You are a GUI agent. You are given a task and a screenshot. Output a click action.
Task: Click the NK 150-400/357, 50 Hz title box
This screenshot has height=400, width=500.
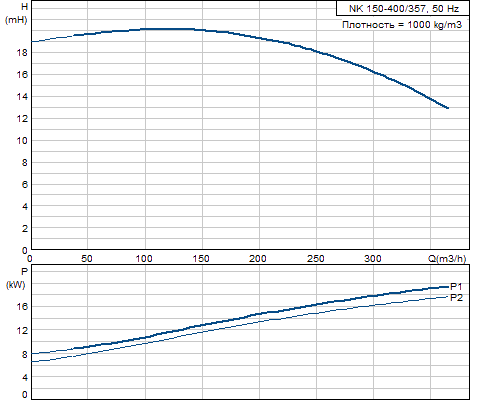403,8
